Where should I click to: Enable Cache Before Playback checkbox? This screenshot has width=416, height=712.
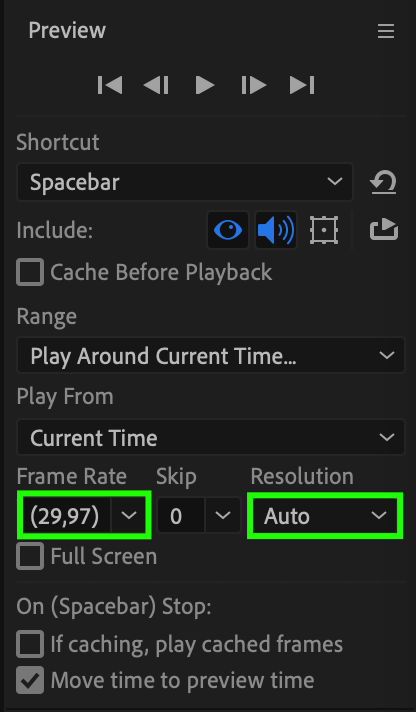coord(30,272)
